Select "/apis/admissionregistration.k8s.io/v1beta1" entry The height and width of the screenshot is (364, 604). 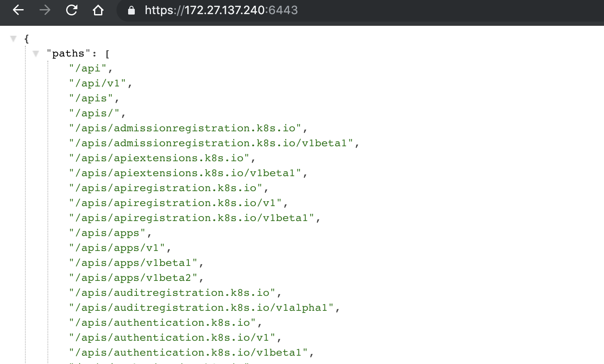(x=211, y=143)
